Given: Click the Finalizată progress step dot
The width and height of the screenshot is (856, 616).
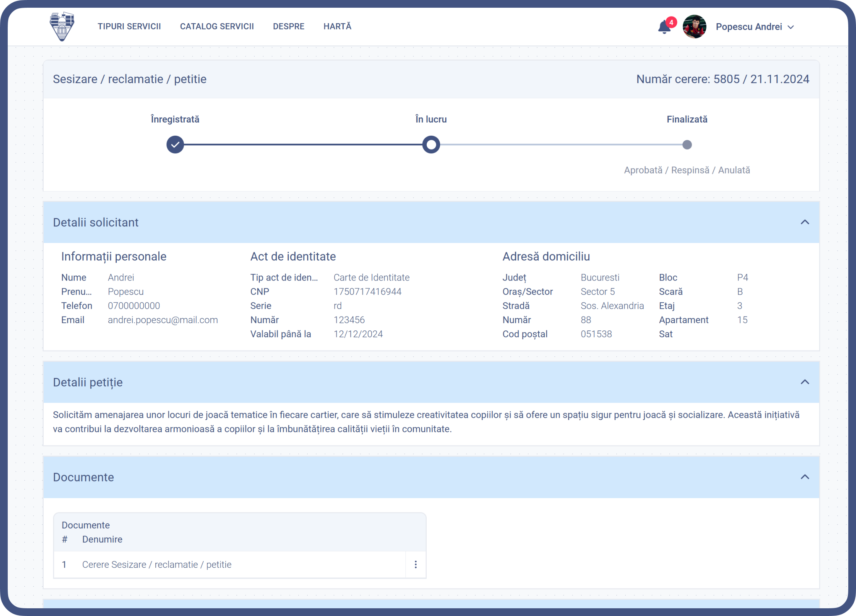Looking at the screenshot, I should [687, 145].
